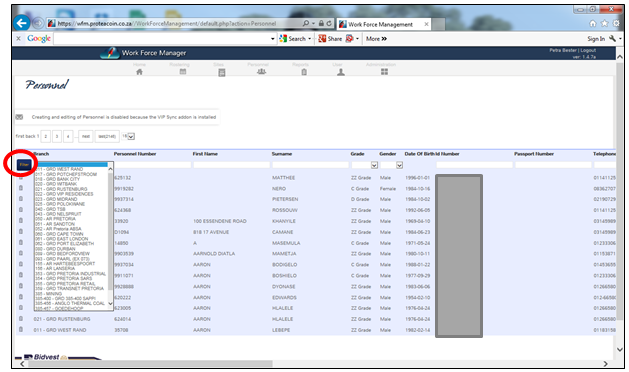629x372 pixels.
Task: Open the Reports clipboard icon
Action: click(x=304, y=72)
